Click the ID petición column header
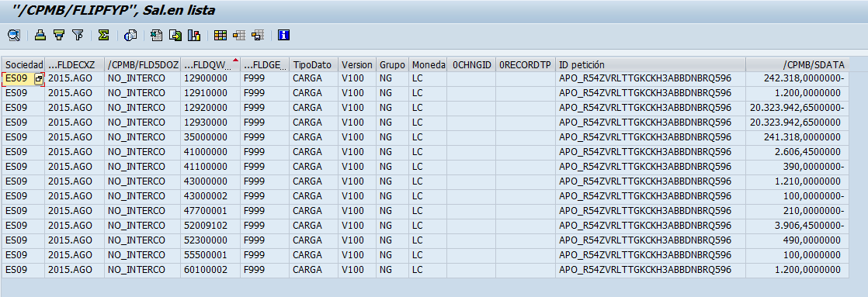This screenshot has height=297, width=868. [651, 64]
